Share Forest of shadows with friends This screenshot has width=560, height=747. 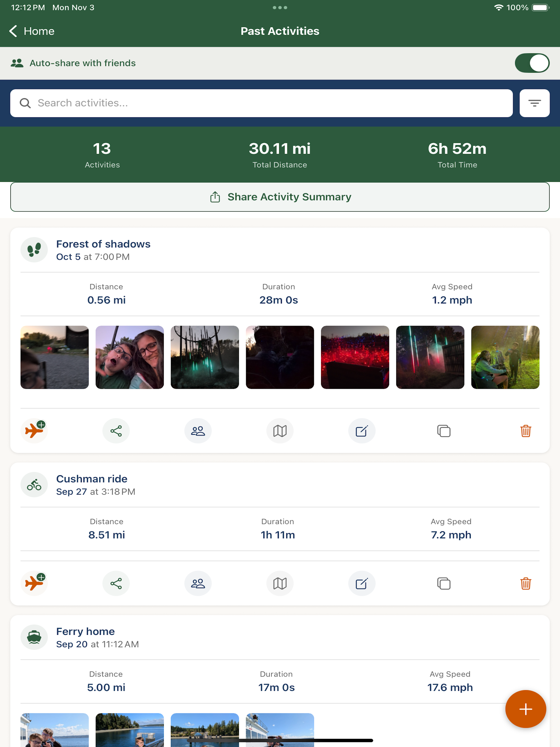click(198, 431)
